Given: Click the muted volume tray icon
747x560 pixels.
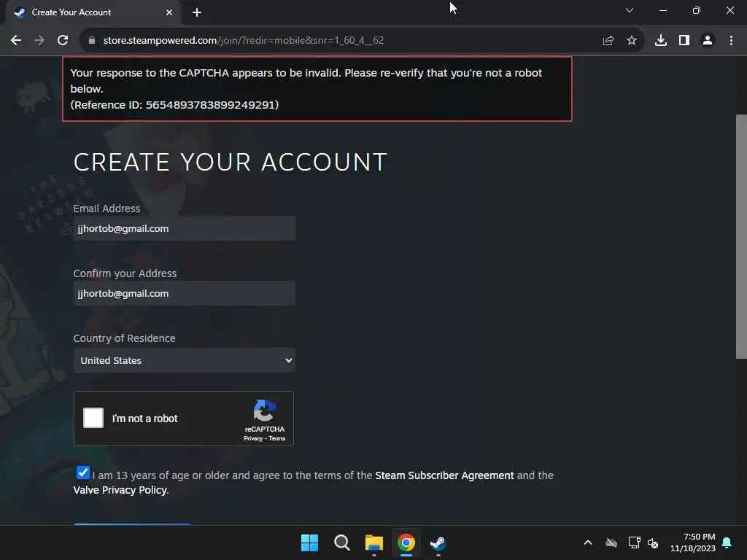Looking at the screenshot, I should click(x=653, y=542).
